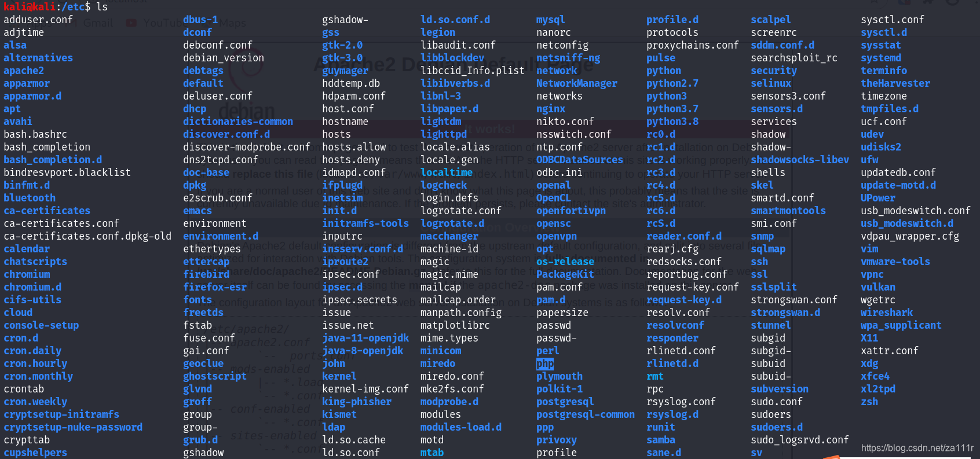Click the bindresvport.blacklist file name
Viewport: 980px width, 459px height.
pos(67,172)
